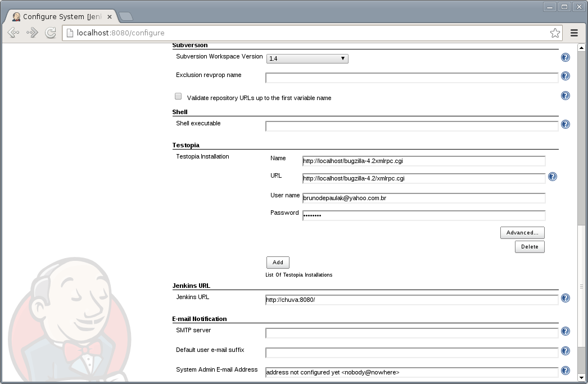This screenshot has width=588, height=384.
Task: Edit the Testopia Password field
Action: (424, 216)
